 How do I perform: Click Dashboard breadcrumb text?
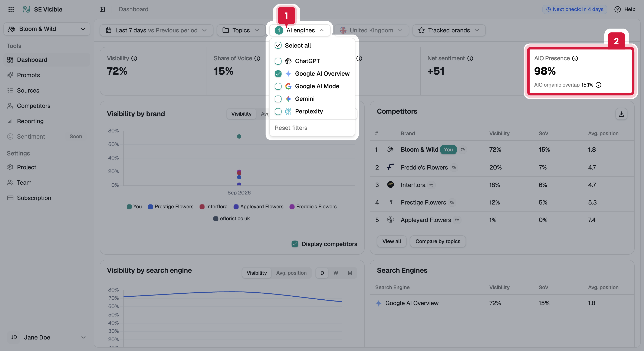[x=134, y=9]
